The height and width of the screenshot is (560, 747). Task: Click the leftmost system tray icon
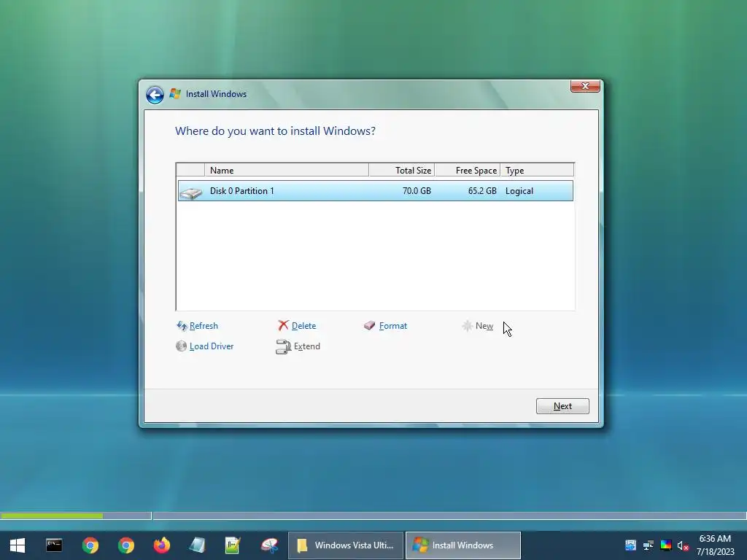coord(631,545)
